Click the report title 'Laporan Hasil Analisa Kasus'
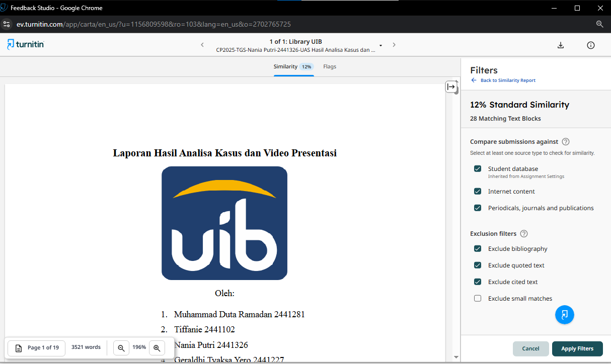 [224, 153]
